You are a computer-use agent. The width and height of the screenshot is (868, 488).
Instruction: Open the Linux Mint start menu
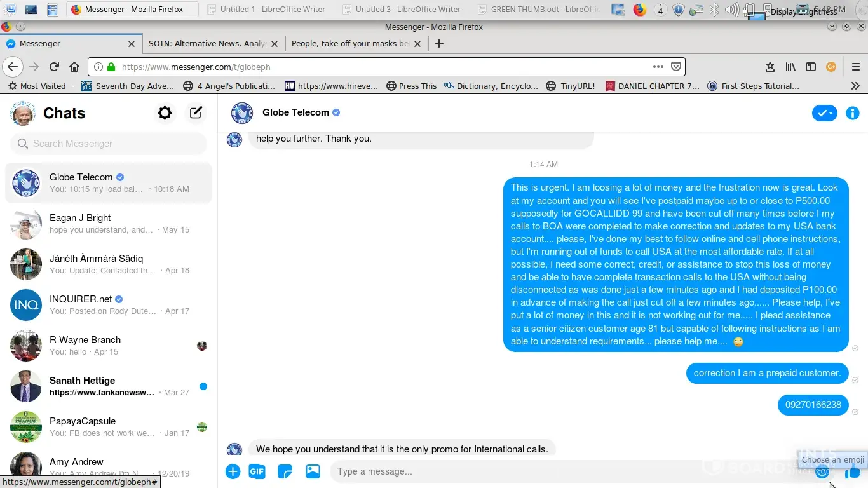[10, 10]
